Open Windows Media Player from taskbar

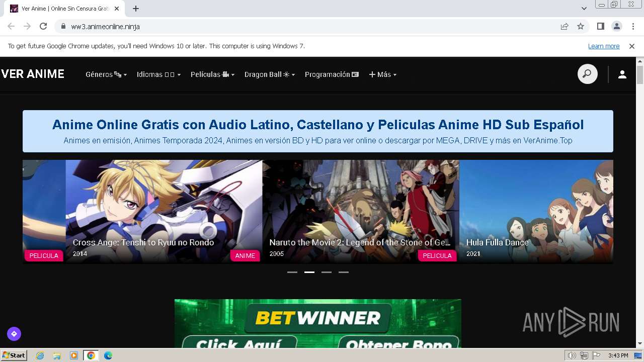click(x=74, y=355)
